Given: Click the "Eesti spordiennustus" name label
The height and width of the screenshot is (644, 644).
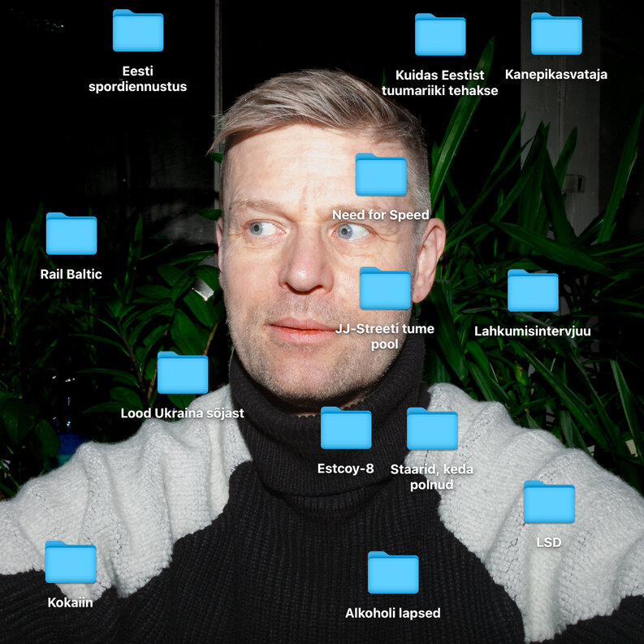Looking at the screenshot, I should pyautogui.click(x=137, y=79).
